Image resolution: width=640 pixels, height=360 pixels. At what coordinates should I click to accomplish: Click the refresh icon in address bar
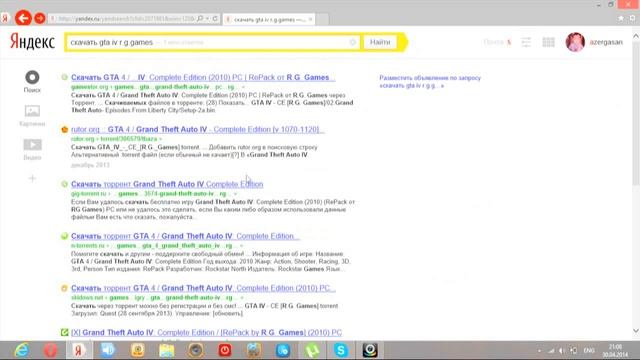(x=215, y=19)
